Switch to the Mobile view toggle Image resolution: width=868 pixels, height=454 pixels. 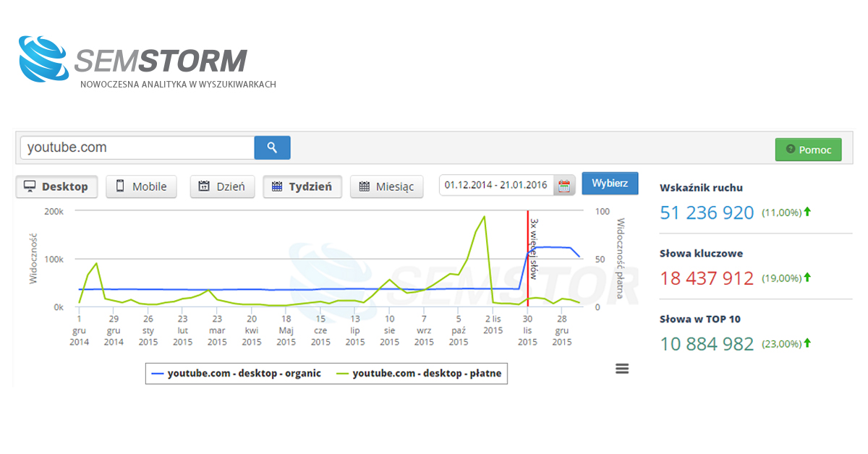[142, 187]
